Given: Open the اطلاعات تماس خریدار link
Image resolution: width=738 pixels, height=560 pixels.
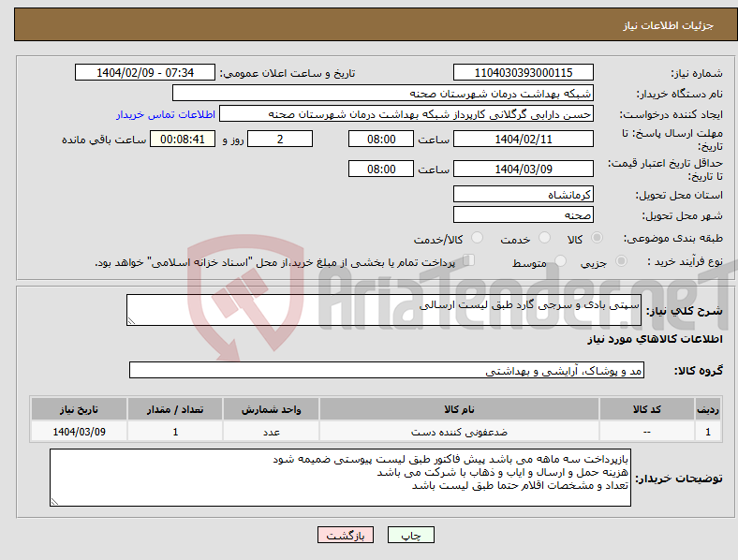Looking at the screenshot, I should point(166,114).
